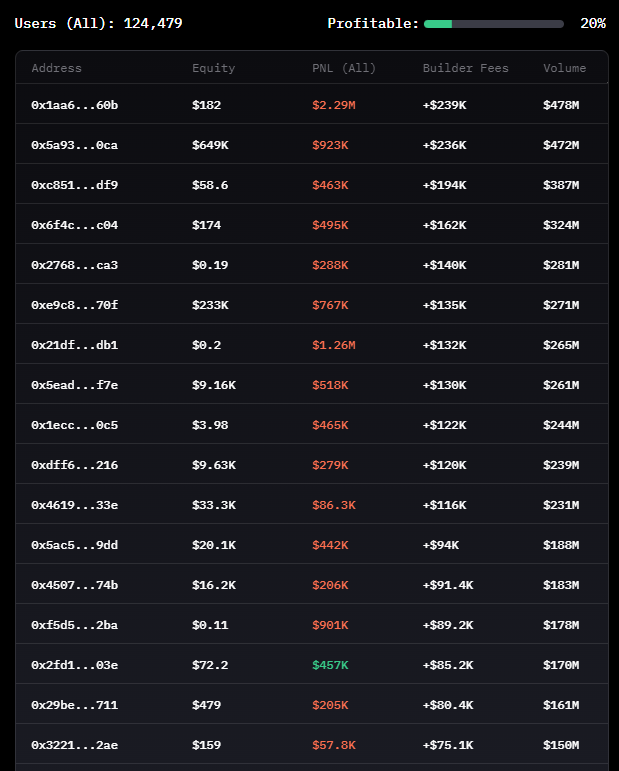Select the Users (All) count label
This screenshot has width=619, height=771.
98,23
